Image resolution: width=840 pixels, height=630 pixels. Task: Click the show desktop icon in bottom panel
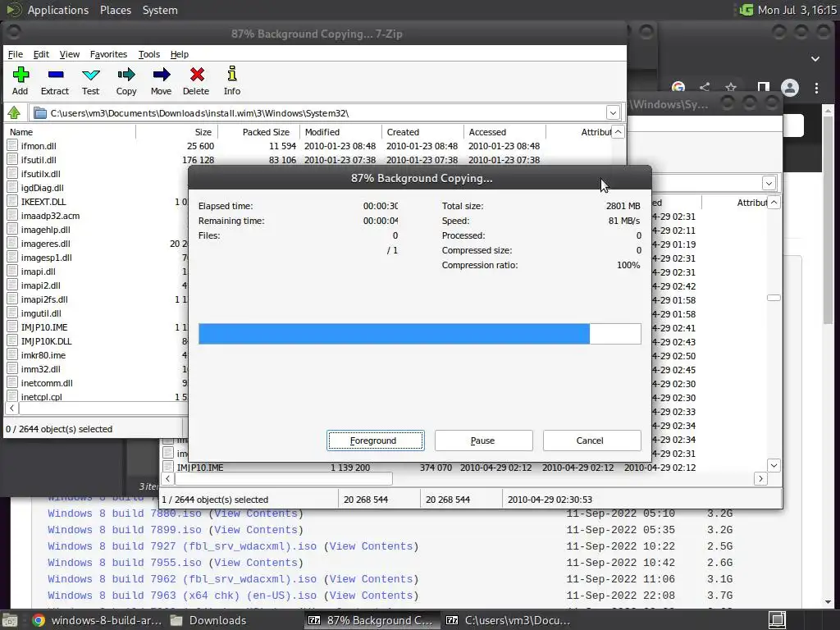(x=10, y=620)
